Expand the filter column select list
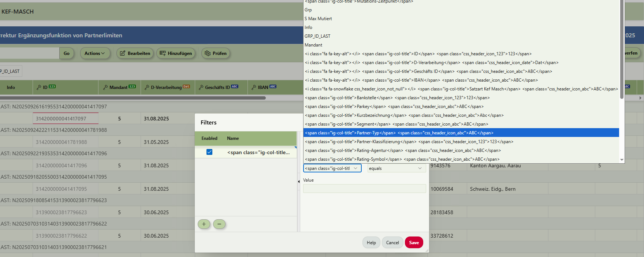The width and height of the screenshot is (644, 257). point(332,168)
